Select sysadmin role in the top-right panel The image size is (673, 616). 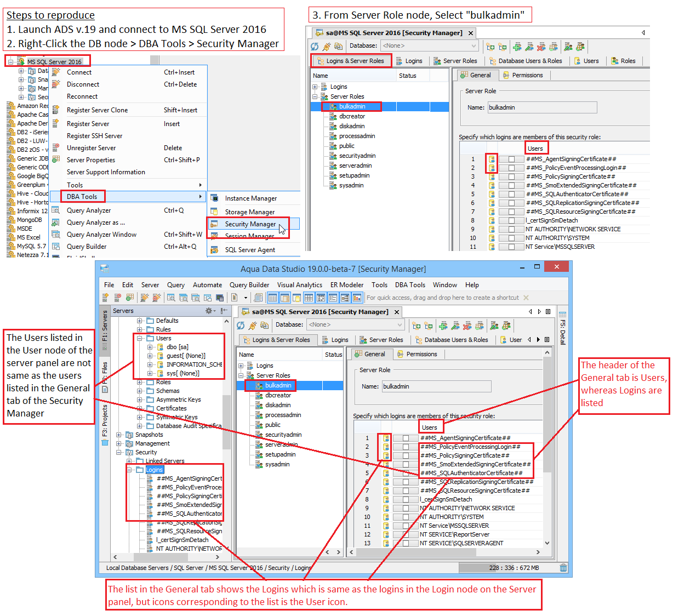coord(351,185)
